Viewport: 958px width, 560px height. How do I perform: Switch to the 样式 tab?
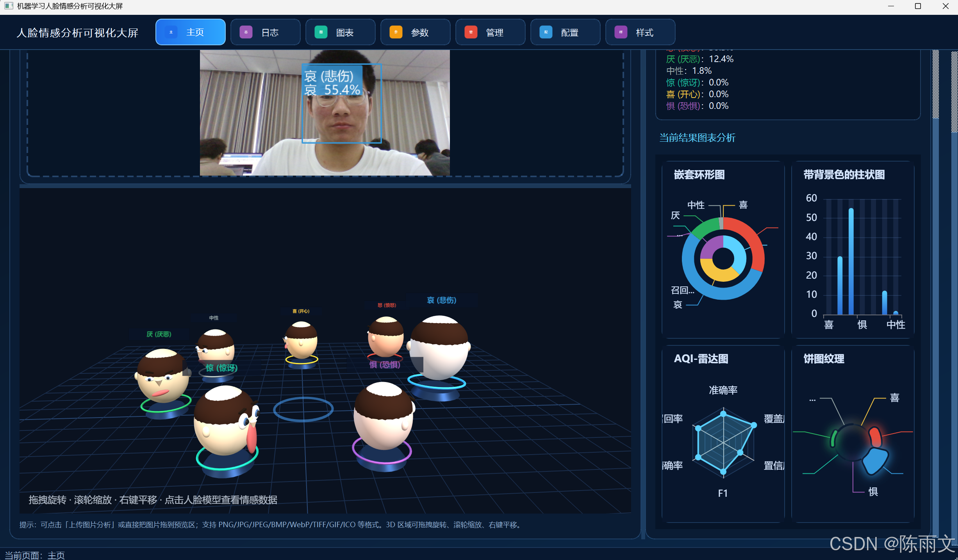[x=640, y=32]
